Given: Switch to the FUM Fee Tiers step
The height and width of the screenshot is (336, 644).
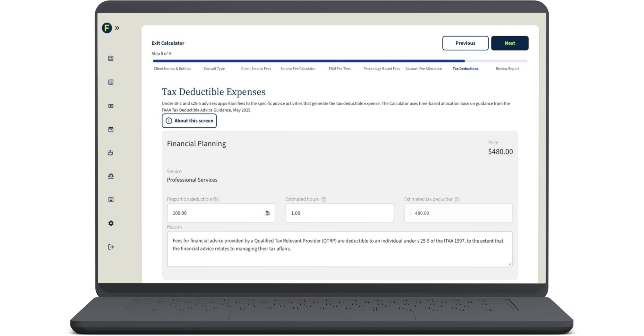Looking at the screenshot, I should pos(340,69).
